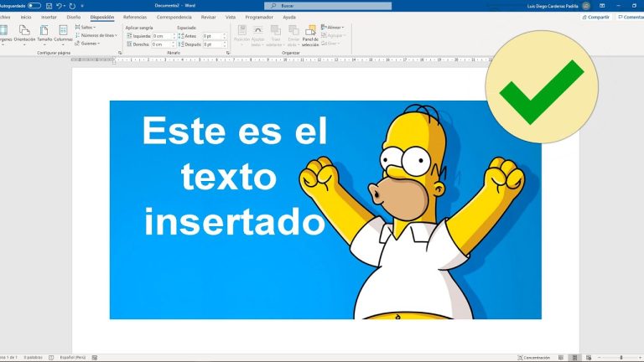This screenshot has width=644, height=362.
Task: Open the Referencias tab
Action: (x=135, y=18)
